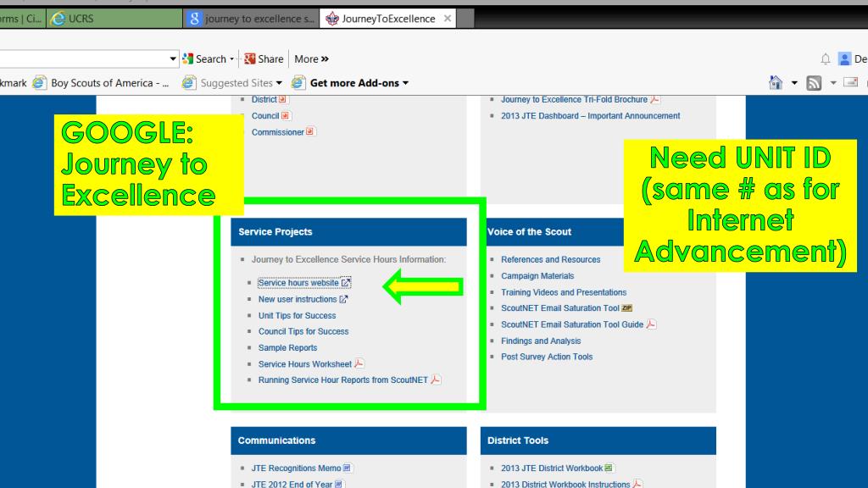Click the RSS feeds icon
The height and width of the screenshot is (488, 868).
coord(814,83)
